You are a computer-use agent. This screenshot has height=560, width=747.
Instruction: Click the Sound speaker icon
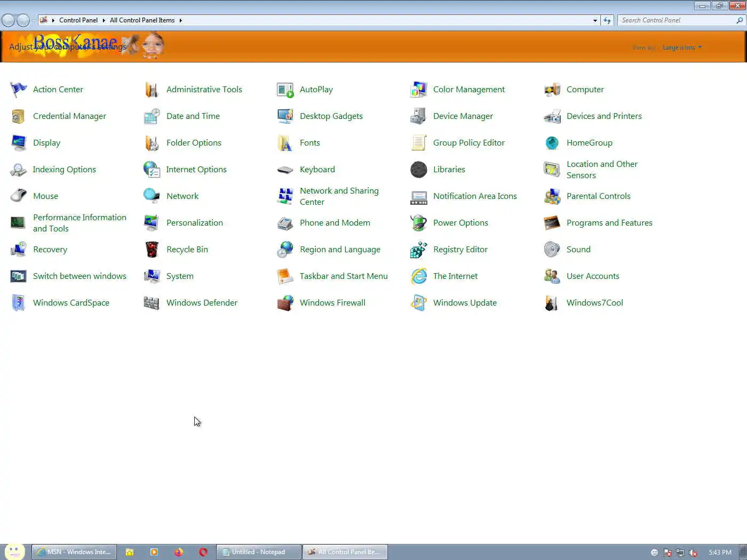point(552,250)
